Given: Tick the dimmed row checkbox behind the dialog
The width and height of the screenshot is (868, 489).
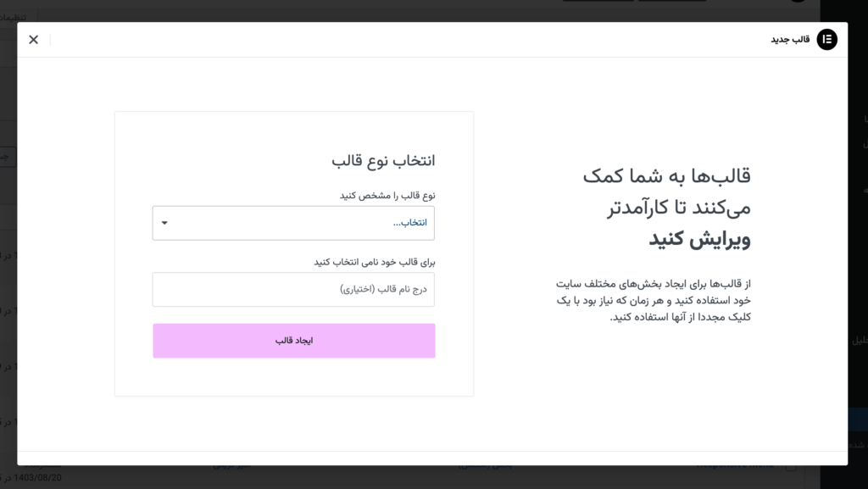Looking at the screenshot, I should pyautogui.click(x=790, y=466).
